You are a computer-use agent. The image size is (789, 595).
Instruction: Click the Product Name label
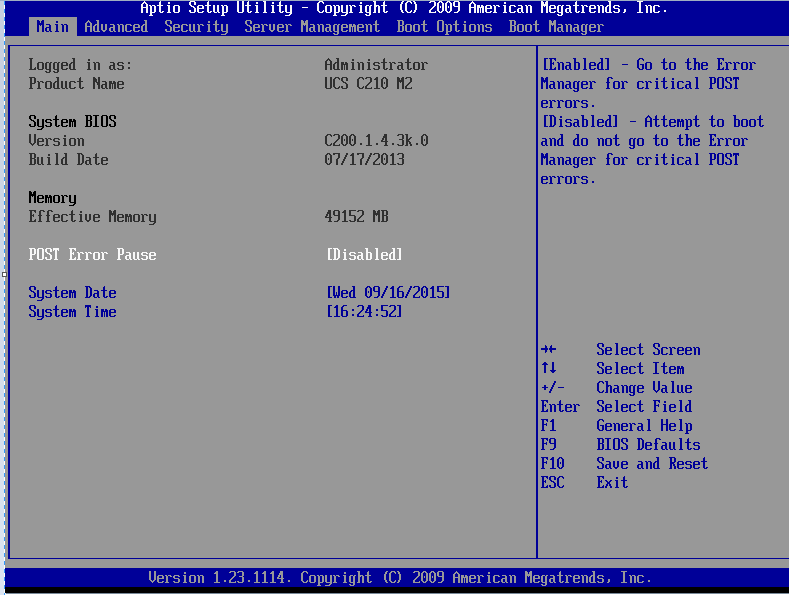(x=76, y=84)
